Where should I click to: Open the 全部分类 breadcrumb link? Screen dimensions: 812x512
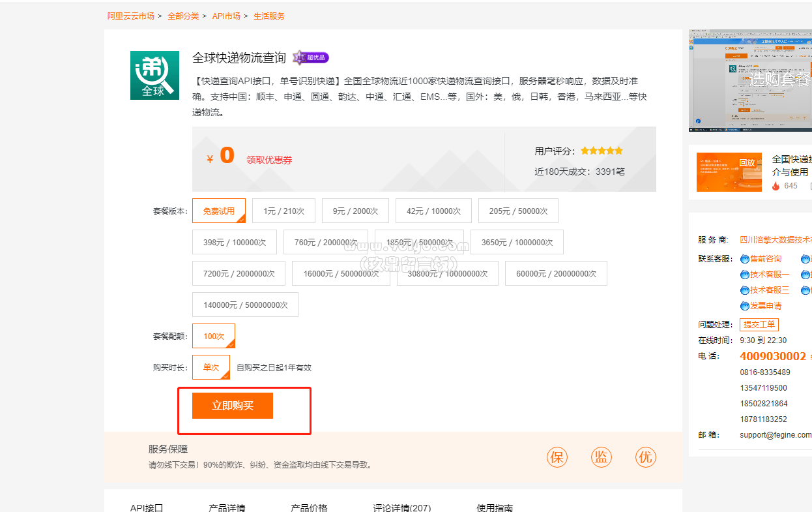pyautogui.click(x=183, y=16)
